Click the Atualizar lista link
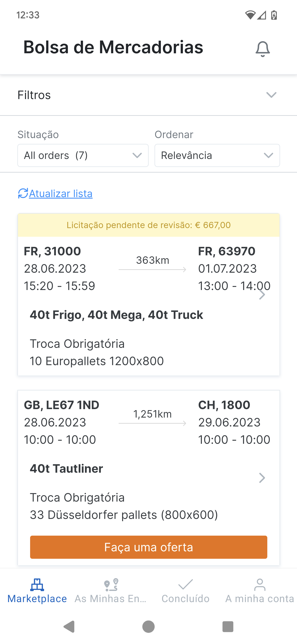Screen dimensions: 297x644 click(61, 194)
